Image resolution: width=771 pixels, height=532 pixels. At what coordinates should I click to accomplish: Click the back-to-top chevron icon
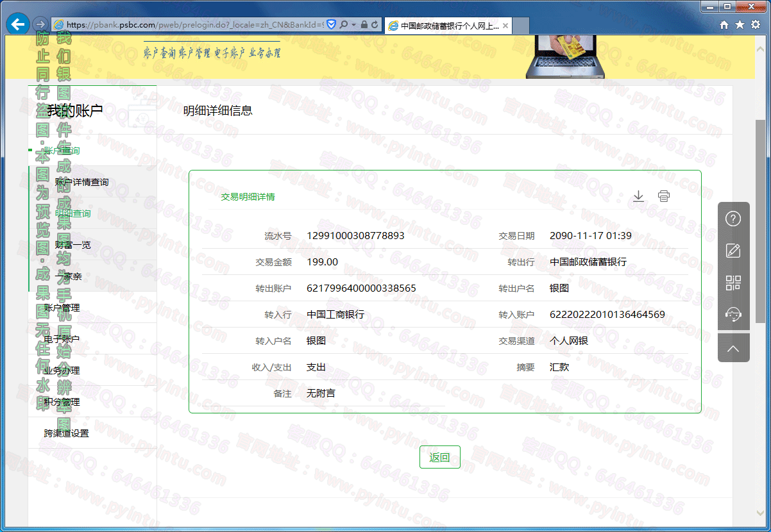tap(733, 349)
